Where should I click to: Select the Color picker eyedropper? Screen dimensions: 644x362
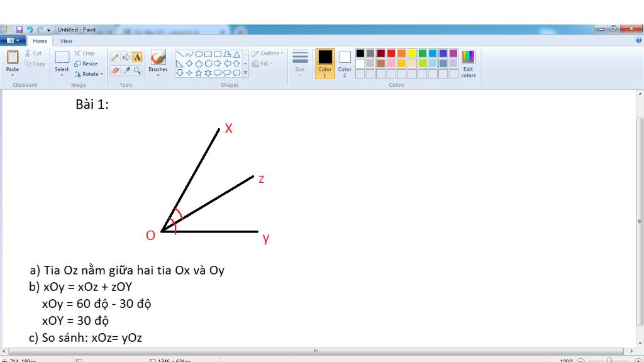(126, 70)
